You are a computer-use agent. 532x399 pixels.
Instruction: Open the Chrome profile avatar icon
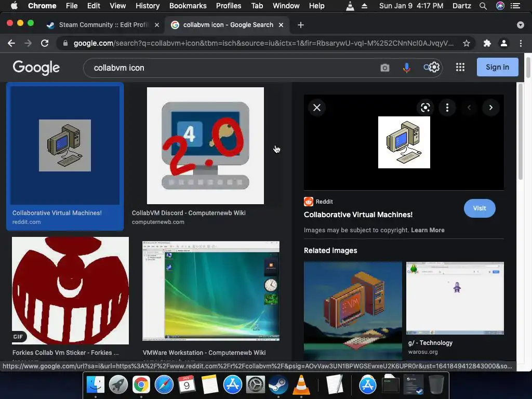click(504, 43)
